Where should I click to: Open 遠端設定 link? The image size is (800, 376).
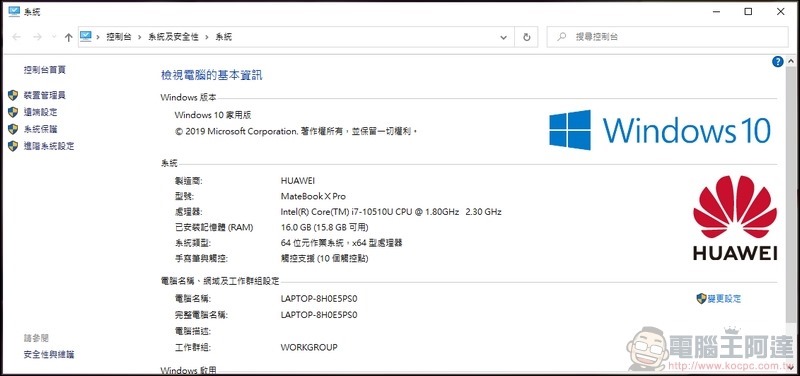tap(40, 112)
